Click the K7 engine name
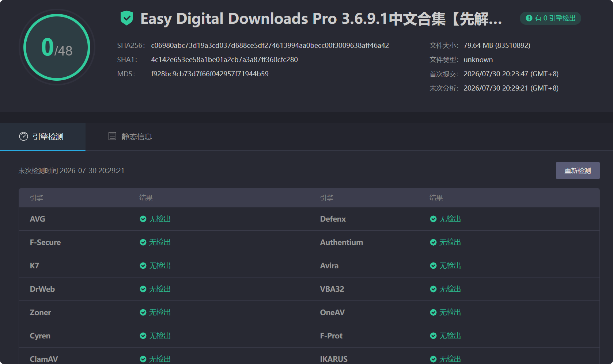 tap(34, 266)
